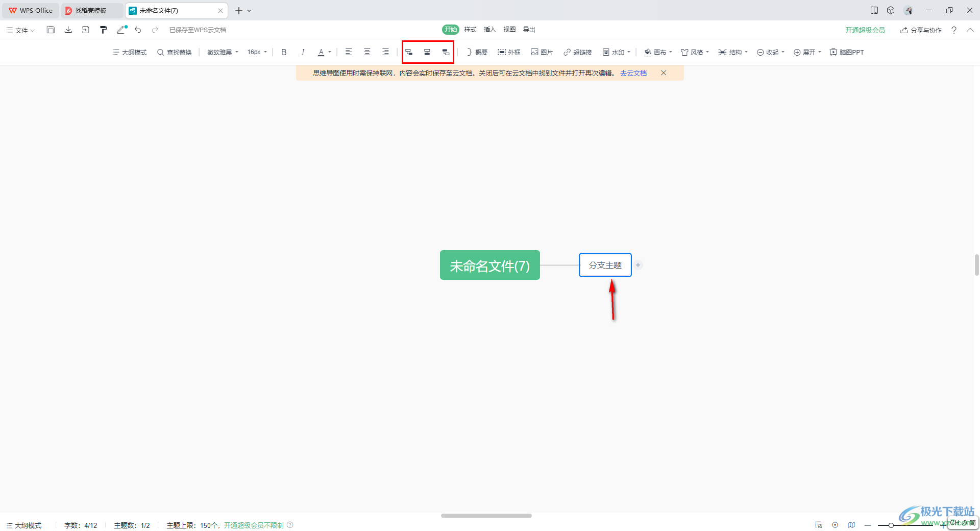Open a new tab with plus button
Image resolution: width=980 pixels, height=531 pixels.
click(x=238, y=11)
